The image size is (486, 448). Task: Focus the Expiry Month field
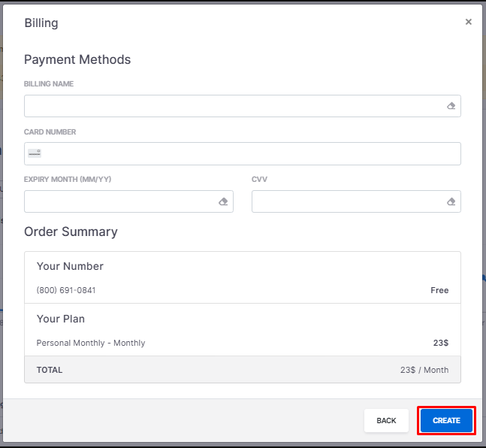click(128, 201)
